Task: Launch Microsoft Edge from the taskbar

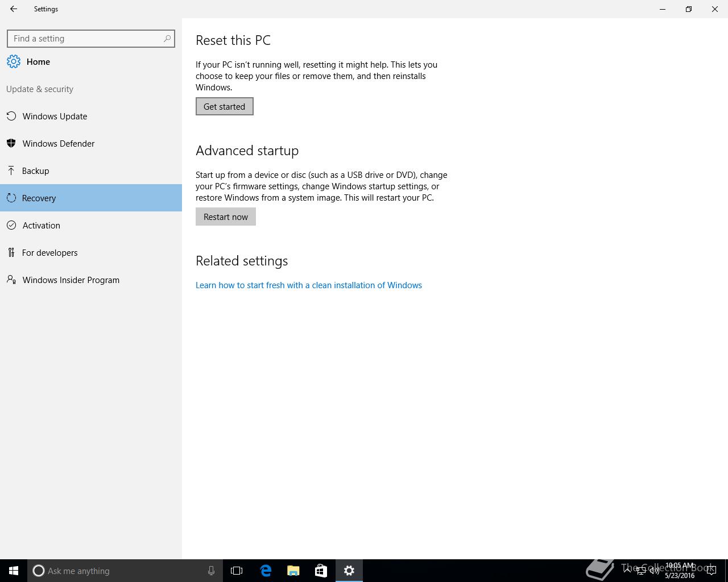Action: 266,571
